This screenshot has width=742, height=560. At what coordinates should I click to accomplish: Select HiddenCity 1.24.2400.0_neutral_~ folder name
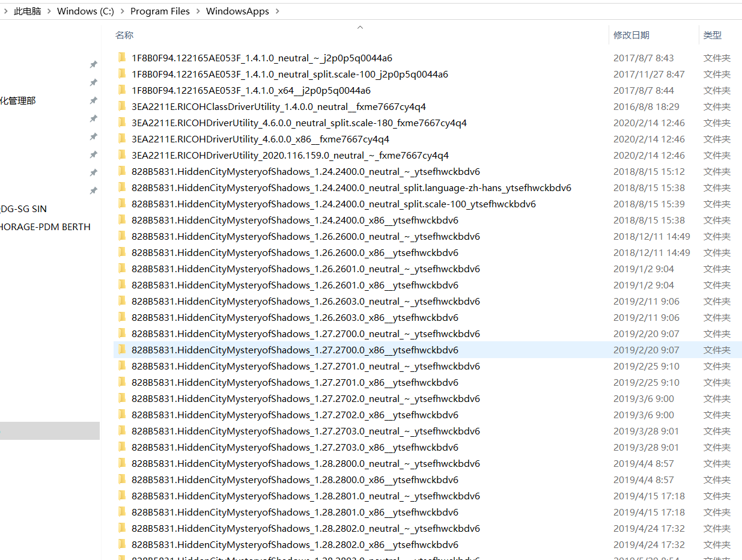pyautogui.click(x=306, y=172)
